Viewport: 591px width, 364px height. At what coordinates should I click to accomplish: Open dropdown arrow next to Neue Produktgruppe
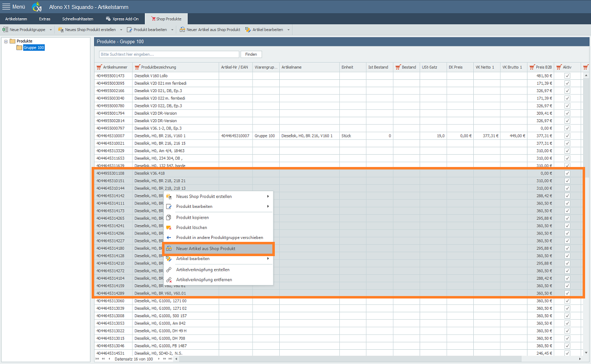(x=50, y=30)
